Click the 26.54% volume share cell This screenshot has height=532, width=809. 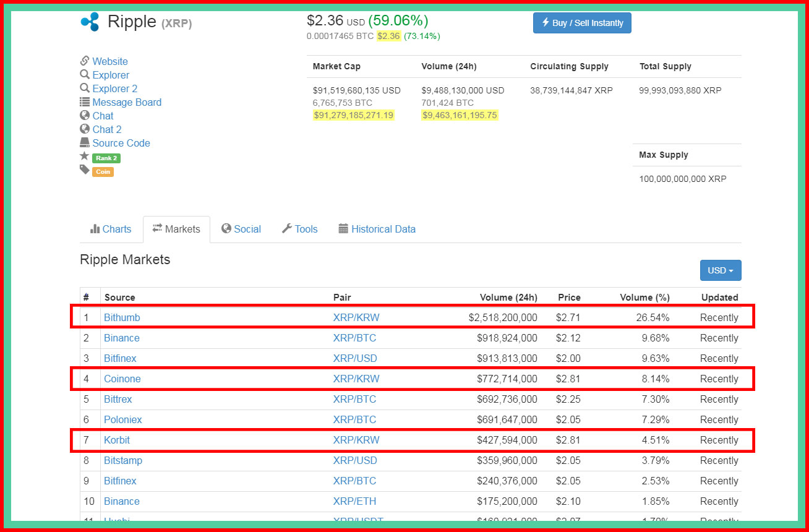[653, 317]
